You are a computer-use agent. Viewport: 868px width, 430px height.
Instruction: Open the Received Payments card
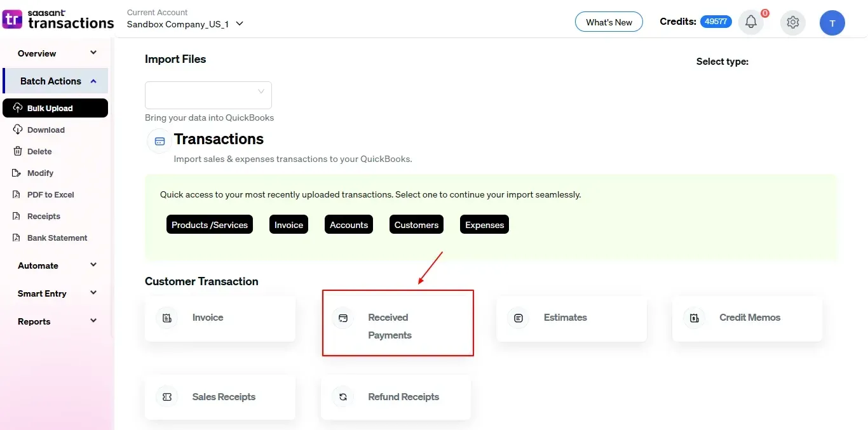tap(397, 323)
